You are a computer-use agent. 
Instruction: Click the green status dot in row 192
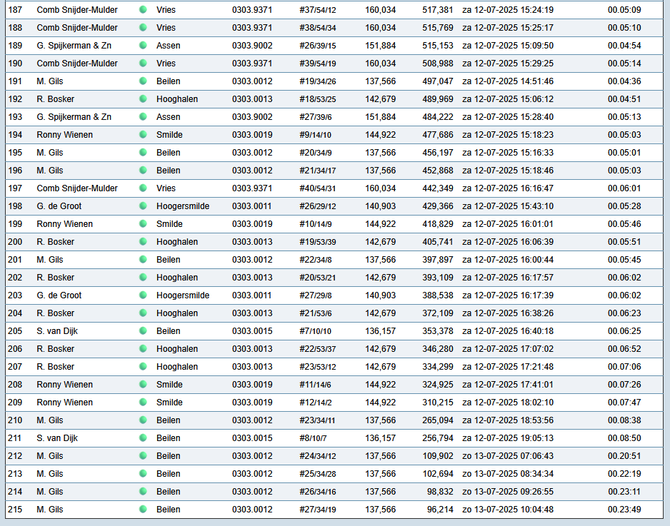[143, 99]
